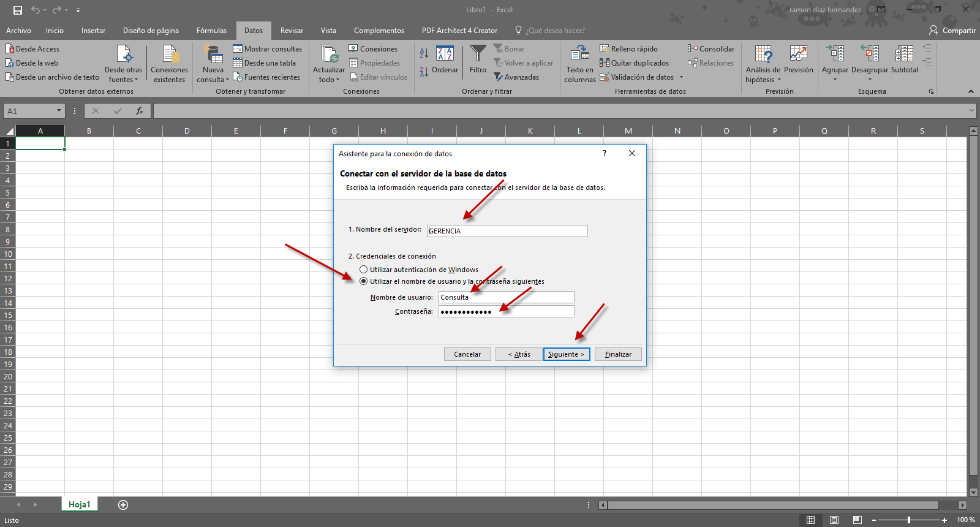Switch to the Inicio tab
Viewport: 980px width, 527px height.
[55, 31]
